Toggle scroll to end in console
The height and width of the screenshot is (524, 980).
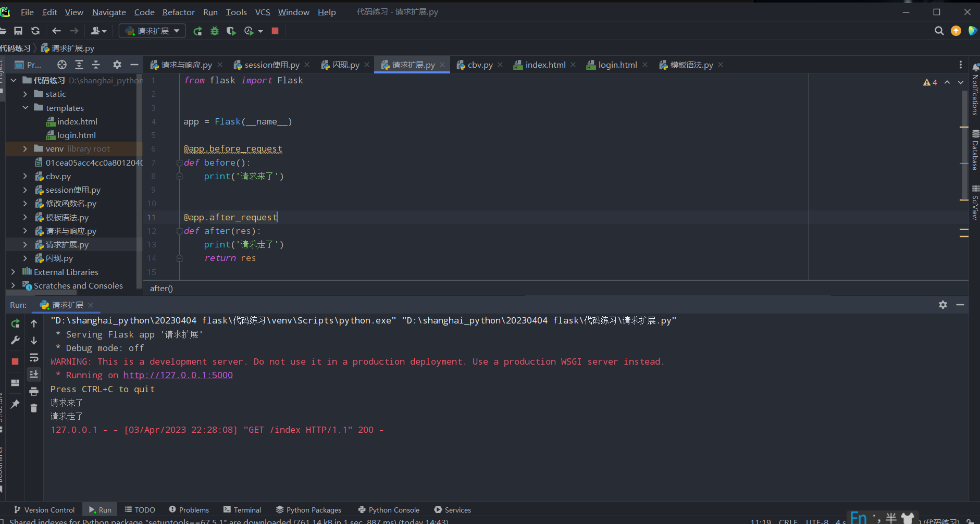[x=34, y=374]
